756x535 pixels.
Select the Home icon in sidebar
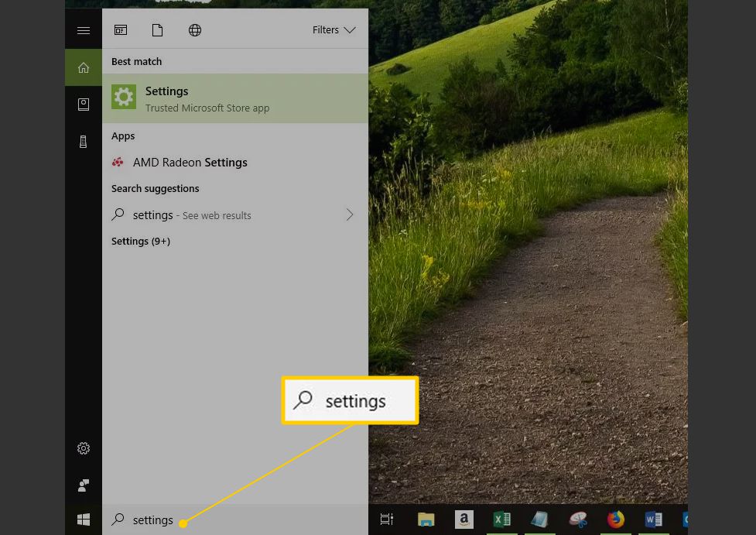84,67
